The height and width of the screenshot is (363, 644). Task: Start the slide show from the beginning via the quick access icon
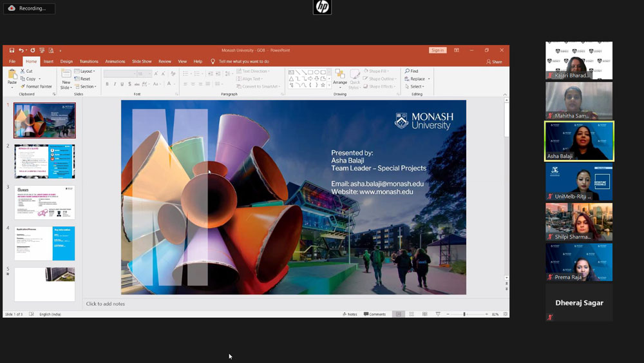coord(42,50)
